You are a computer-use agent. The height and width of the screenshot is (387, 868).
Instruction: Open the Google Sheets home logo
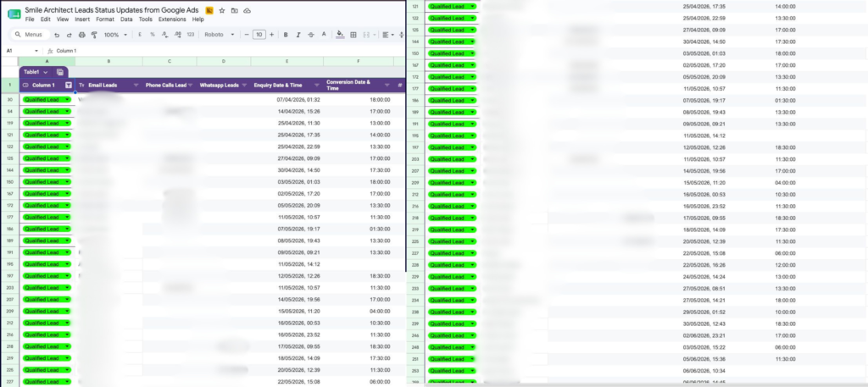coord(14,14)
